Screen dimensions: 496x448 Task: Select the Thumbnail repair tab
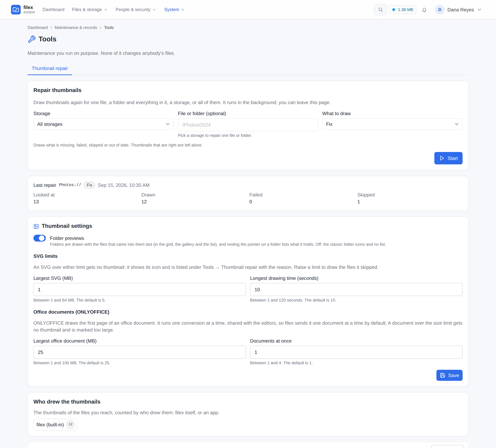tap(50, 68)
